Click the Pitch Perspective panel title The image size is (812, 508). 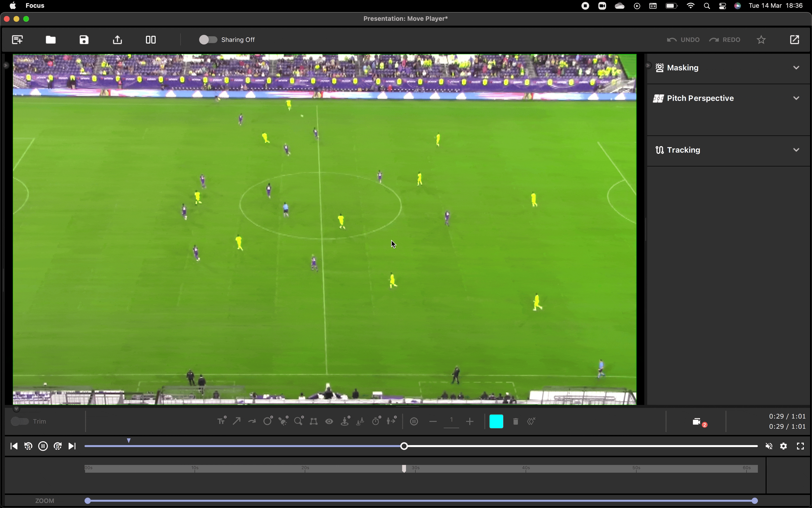pyautogui.click(x=700, y=98)
